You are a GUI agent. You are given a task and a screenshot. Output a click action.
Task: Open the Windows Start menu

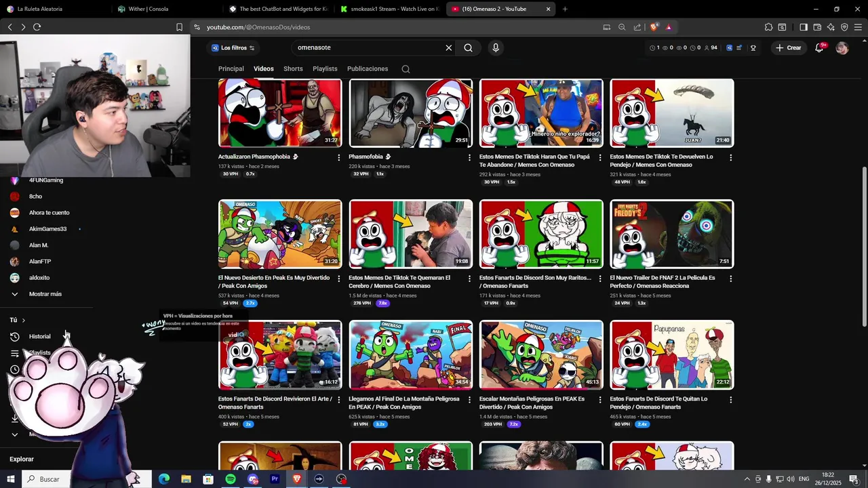(x=10, y=479)
